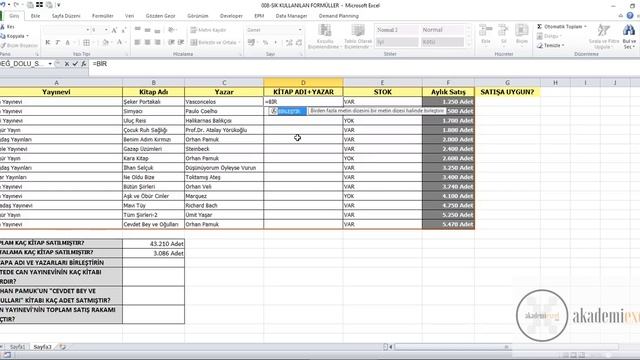Activate Biçim Boyacısı format painter
The width and height of the screenshot is (640, 360).
pos(19,45)
